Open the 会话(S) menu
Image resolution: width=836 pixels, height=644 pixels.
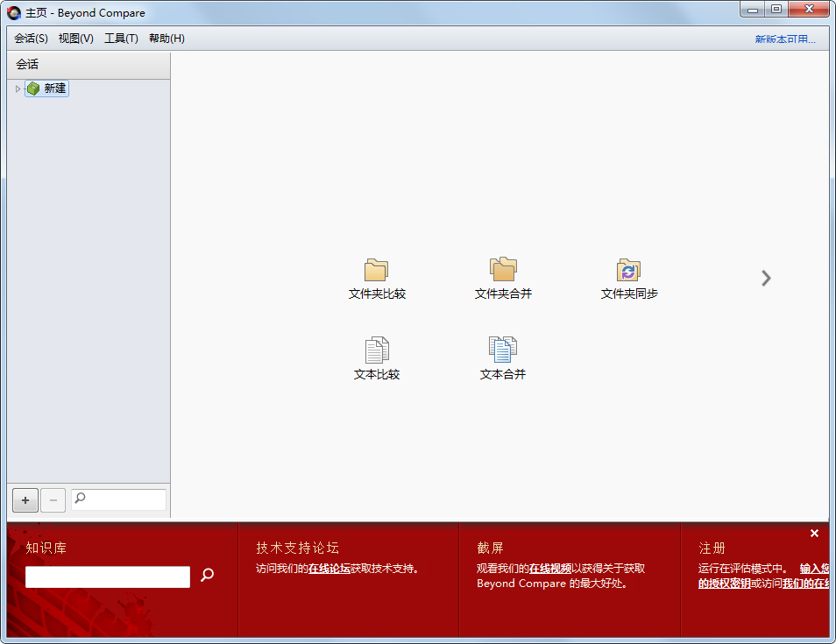pyautogui.click(x=31, y=38)
